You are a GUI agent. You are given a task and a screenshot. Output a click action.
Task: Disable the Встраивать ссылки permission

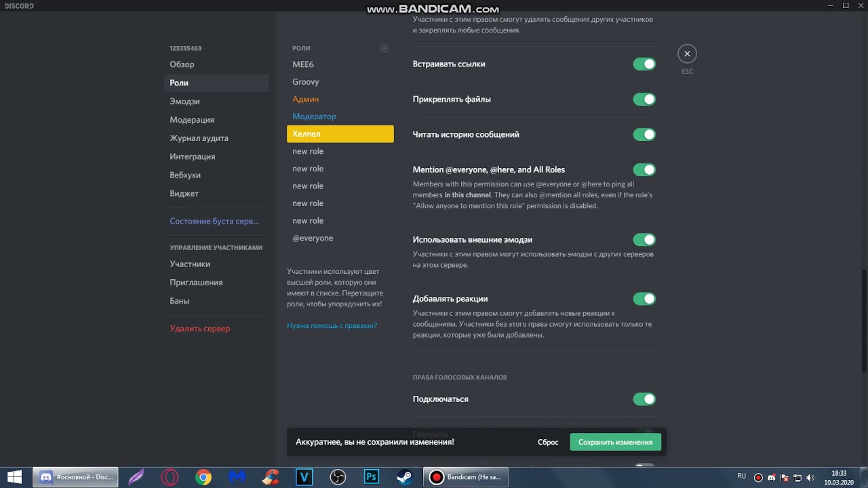[644, 64]
